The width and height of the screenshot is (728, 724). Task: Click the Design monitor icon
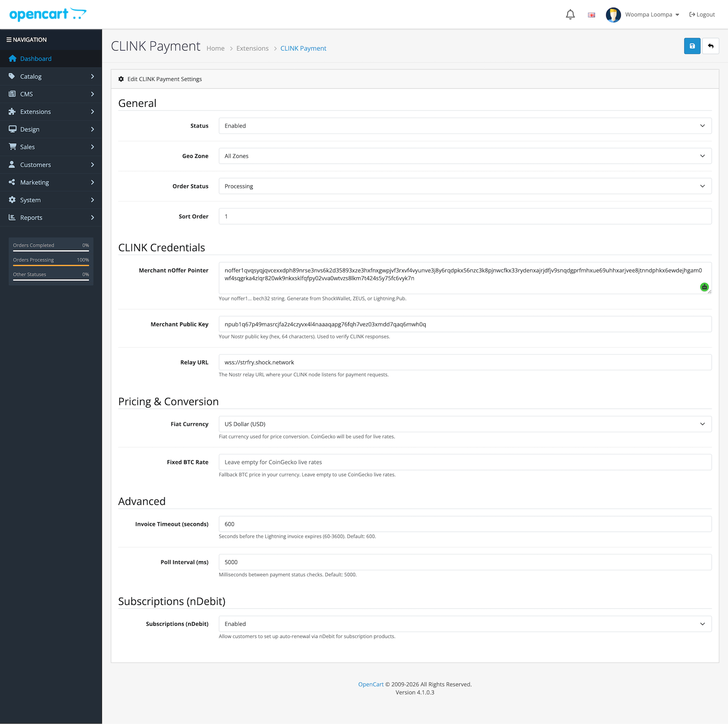[x=13, y=129]
